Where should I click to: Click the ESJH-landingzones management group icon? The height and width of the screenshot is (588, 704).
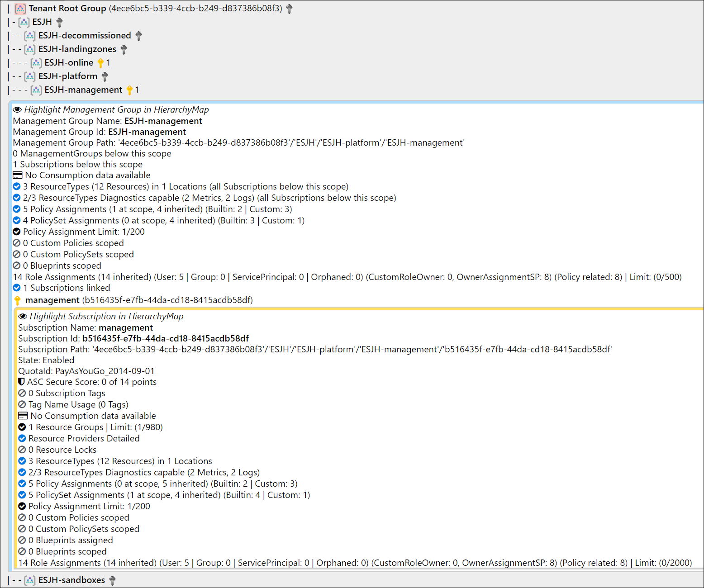[30, 49]
